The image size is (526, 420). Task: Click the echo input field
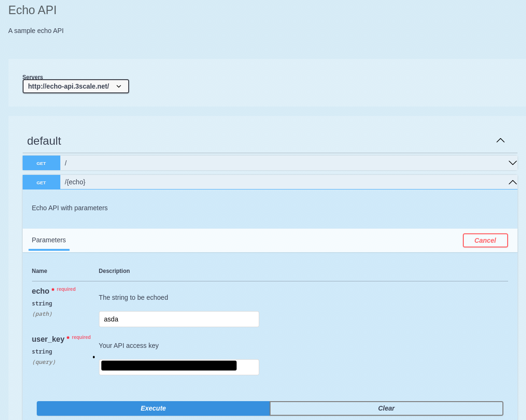(x=179, y=319)
